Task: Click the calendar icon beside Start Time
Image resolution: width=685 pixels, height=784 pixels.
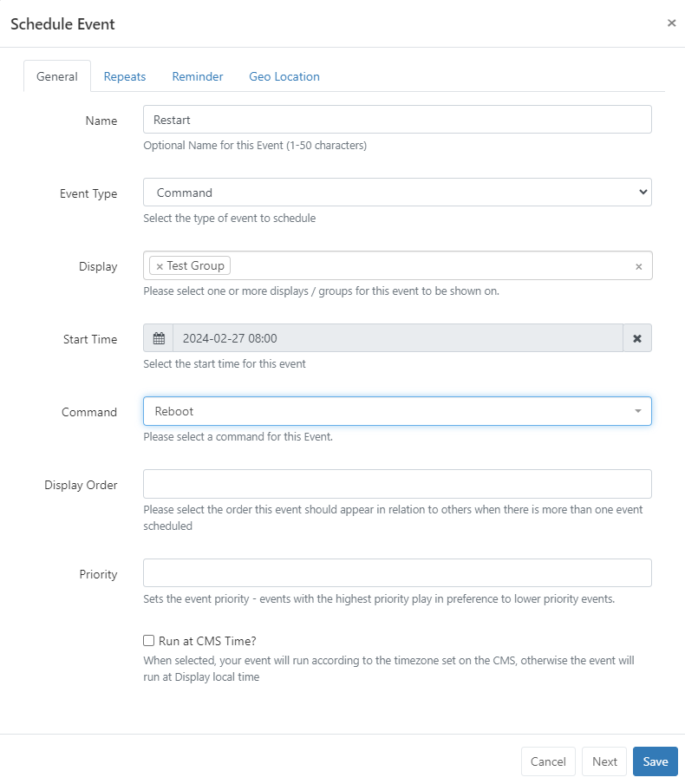Action: tap(158, 338)
